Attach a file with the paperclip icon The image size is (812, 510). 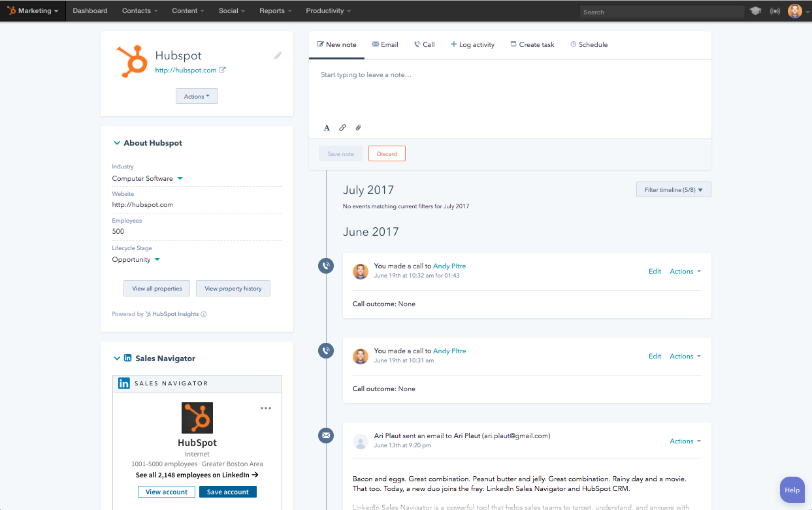point(358,128)
